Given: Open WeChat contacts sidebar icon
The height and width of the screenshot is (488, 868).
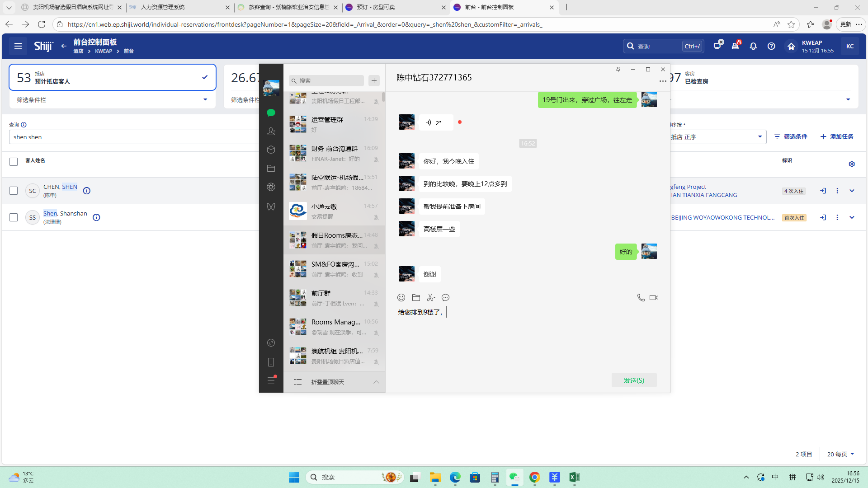Looking at the screenshot, I should click(x=271, y=131).
